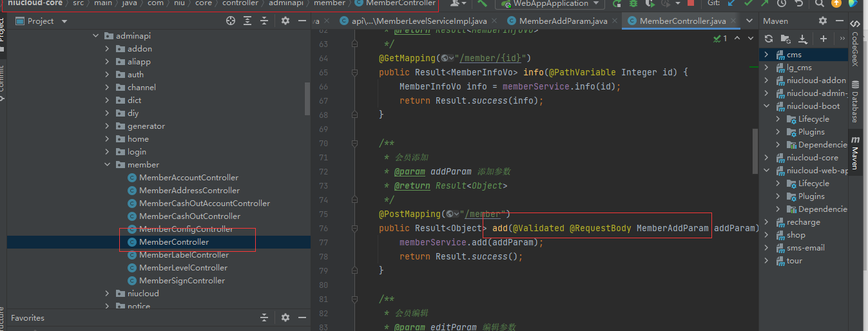Click the editor vertical scrollbar

[x=755, y=151]
